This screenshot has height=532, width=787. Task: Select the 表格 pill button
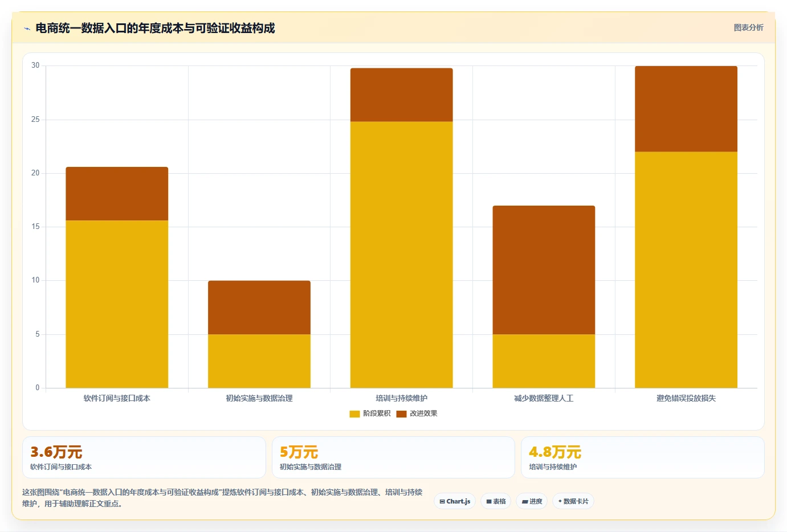(x=496, y=501)
